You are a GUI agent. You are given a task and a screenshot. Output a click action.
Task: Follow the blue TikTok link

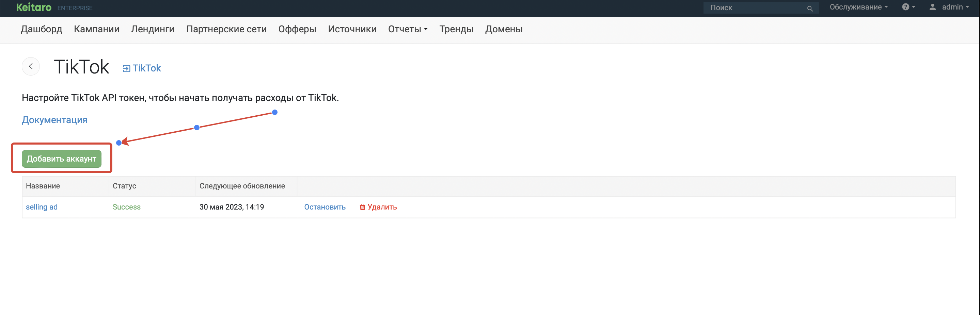[146, 68]
